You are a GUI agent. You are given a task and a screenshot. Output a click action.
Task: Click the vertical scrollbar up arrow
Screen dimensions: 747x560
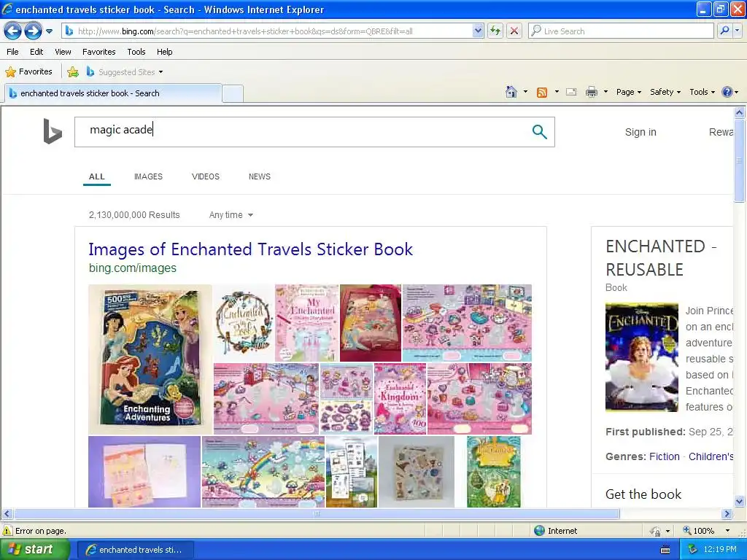tap(740, 113)
